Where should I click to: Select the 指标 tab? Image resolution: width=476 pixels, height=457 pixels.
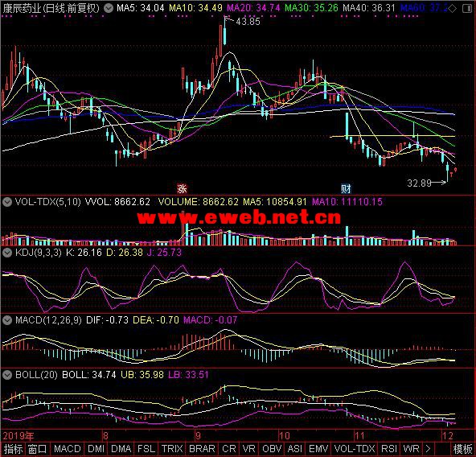(13, 449)
